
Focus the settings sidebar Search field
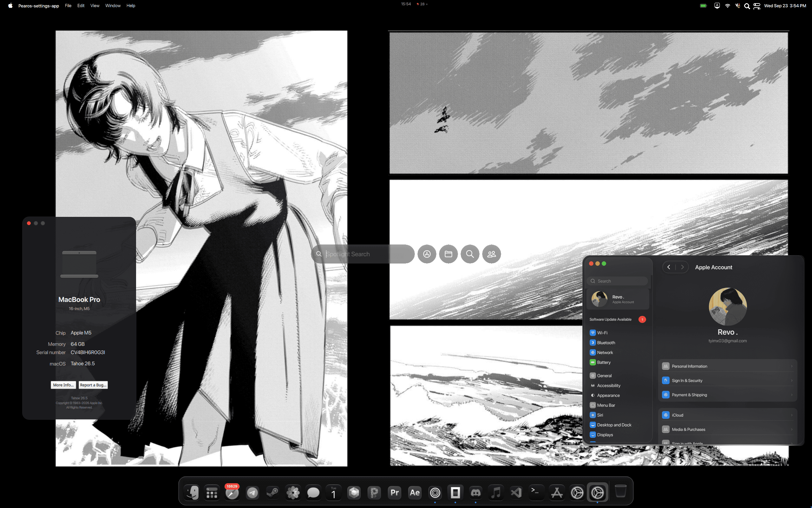click(x=617, y=281)
